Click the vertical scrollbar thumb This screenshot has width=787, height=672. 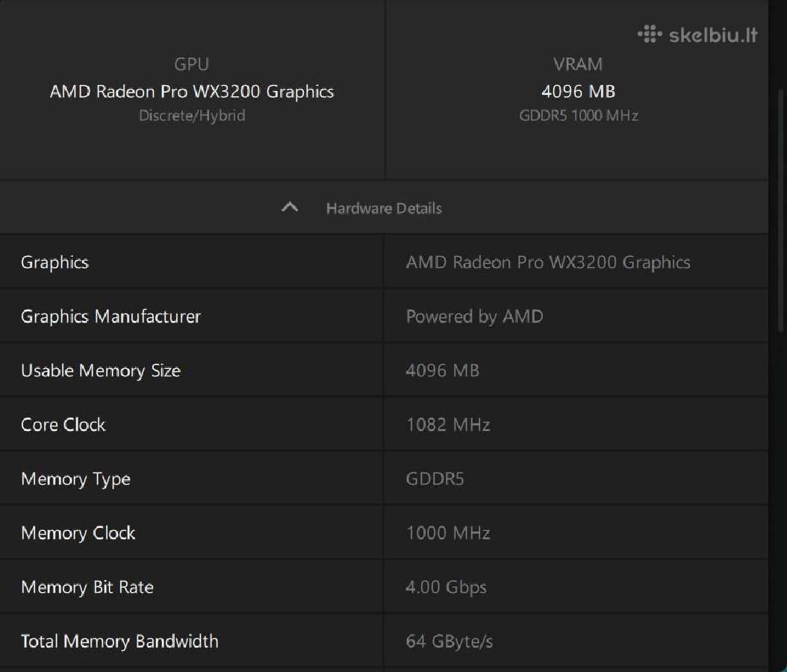(x=780, y=211)
